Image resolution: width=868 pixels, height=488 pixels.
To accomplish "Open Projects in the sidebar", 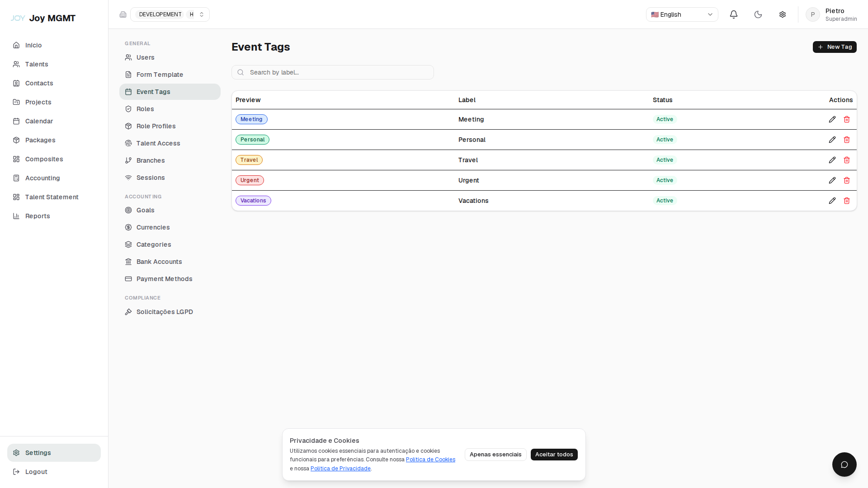I will pyautogui.click(x=54, y=102).
